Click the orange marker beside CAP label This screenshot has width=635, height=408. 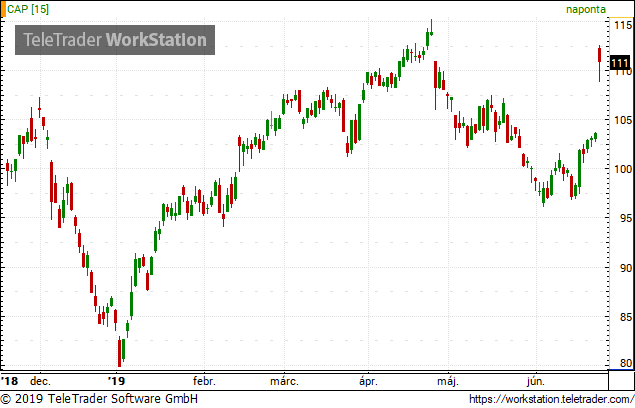click(4, 9)
